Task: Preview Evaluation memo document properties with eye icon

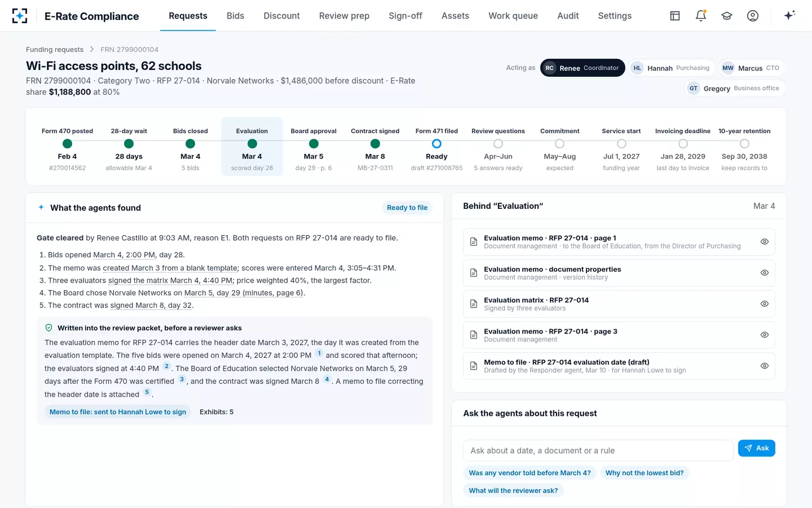Action: (765, 273)
